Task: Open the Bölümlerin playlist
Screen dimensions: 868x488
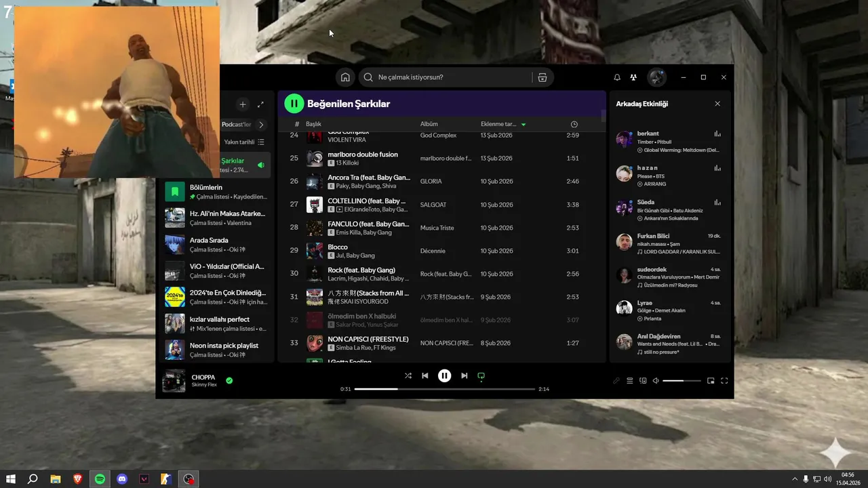Action: tap(217, 192)
